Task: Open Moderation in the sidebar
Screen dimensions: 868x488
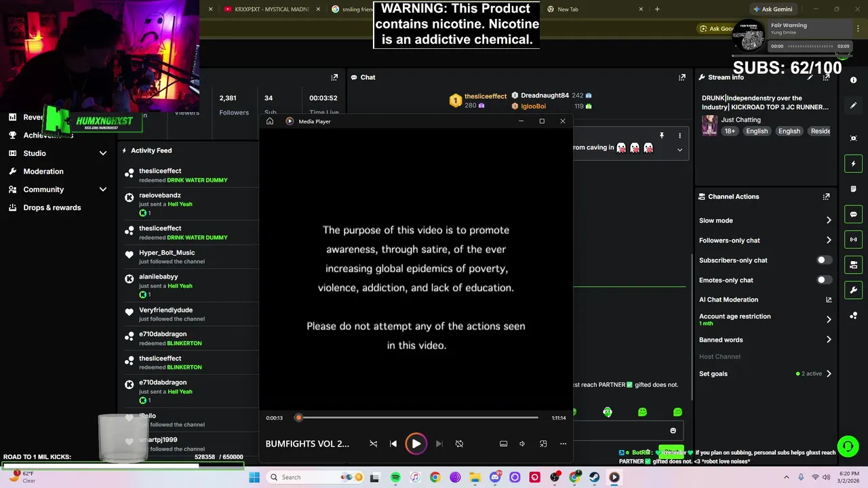Action: point(43,171)
